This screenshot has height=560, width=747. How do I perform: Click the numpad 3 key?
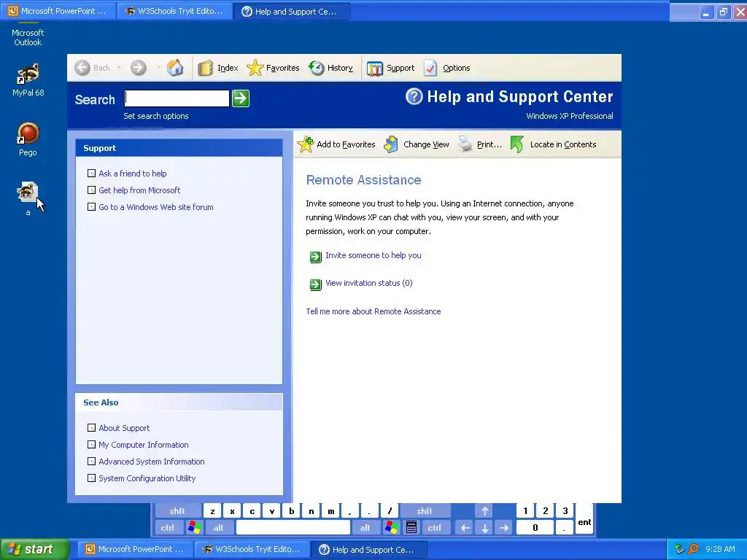point(565,511)
